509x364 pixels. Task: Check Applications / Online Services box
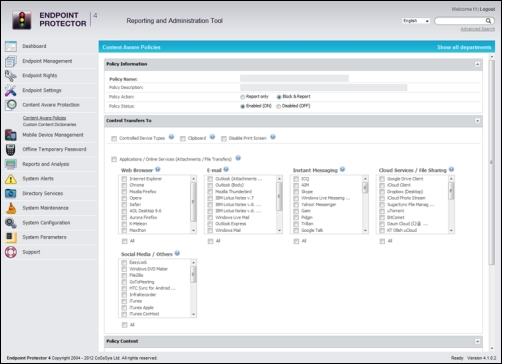[x=114, y=160]
